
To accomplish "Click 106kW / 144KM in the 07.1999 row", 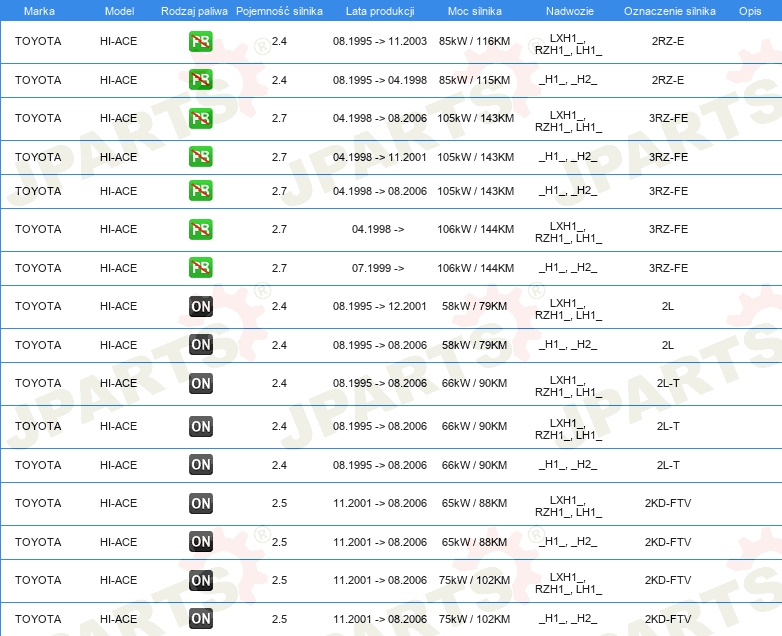I will (476, 268).
